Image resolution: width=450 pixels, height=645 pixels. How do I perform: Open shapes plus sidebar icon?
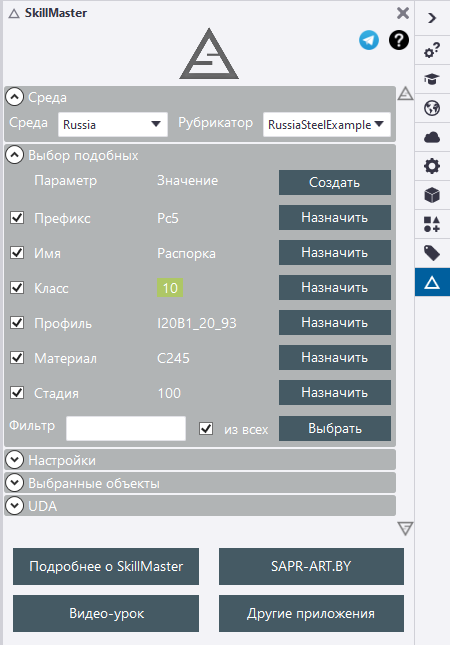coord(432,224)
